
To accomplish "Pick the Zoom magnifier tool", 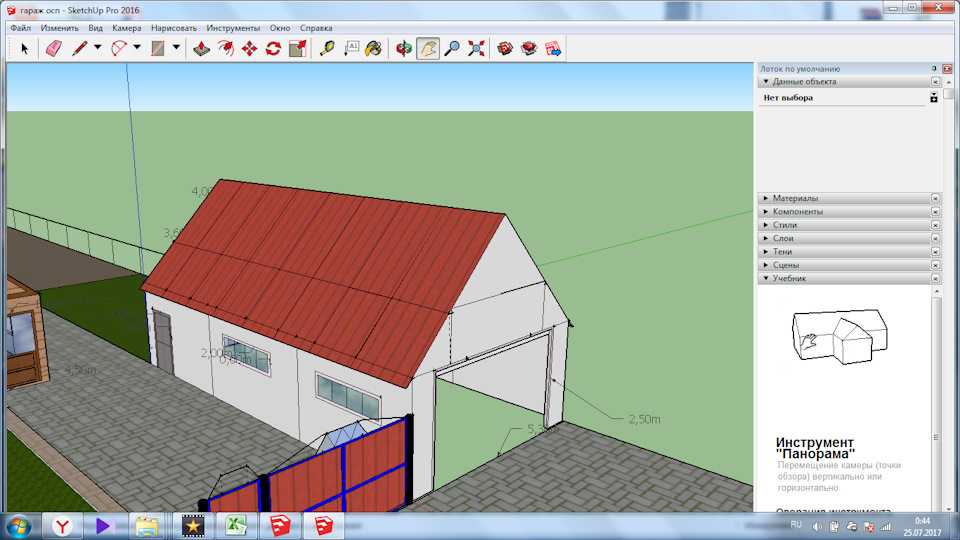I will coord(452,48).
